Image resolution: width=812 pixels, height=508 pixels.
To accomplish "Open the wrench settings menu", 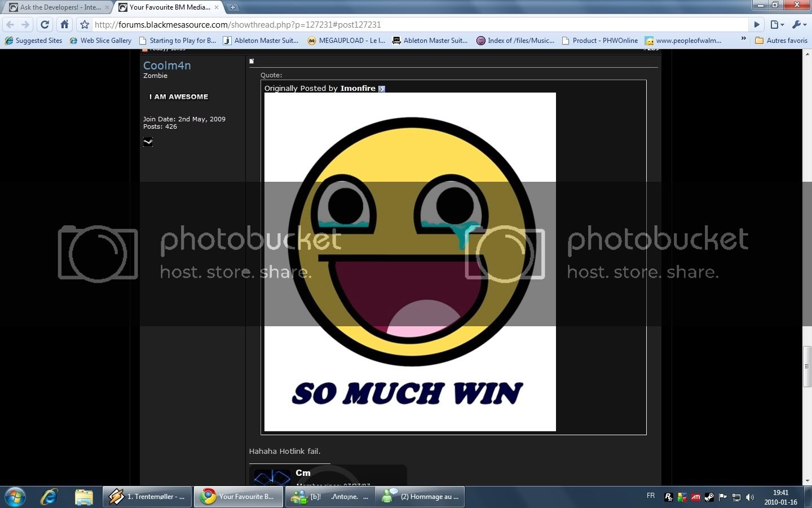I will (x=799, y=25).
